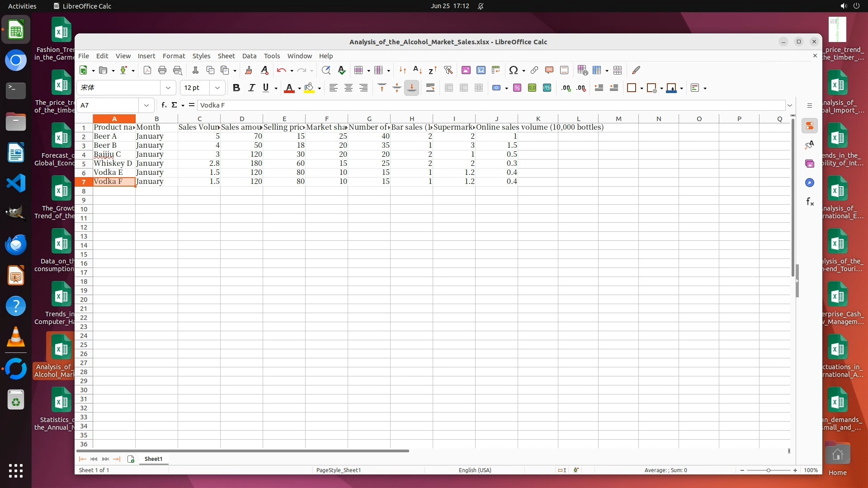Click Sort Ascending toolbar icon

[x=418, y=70]
